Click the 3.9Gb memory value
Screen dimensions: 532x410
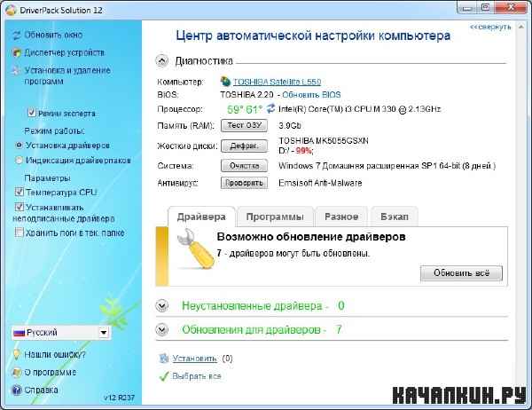(290, 126)
